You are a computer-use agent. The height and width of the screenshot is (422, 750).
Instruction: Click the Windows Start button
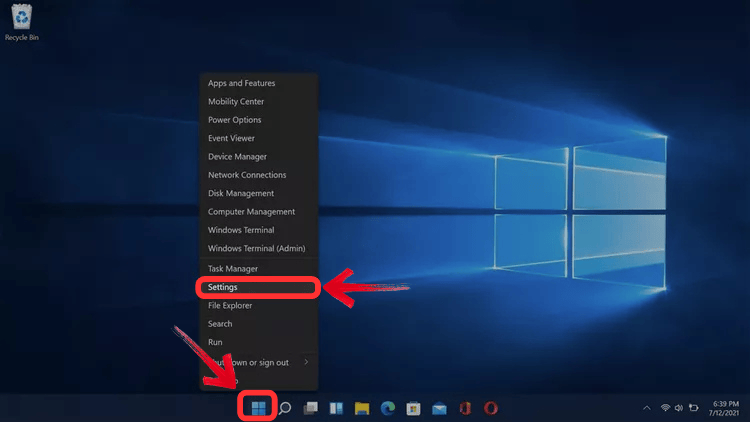[258, 408]
